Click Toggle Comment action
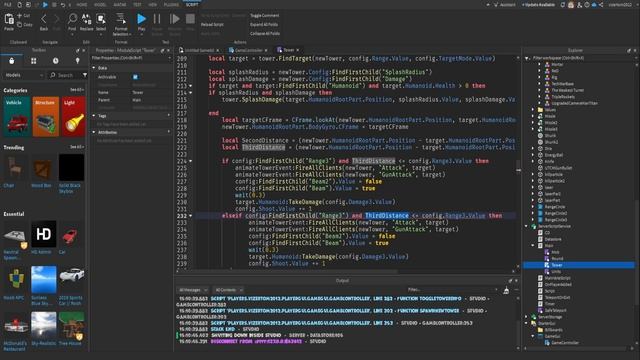The width and height of the screenshot is (640, 360). click(x=264, y=16)
